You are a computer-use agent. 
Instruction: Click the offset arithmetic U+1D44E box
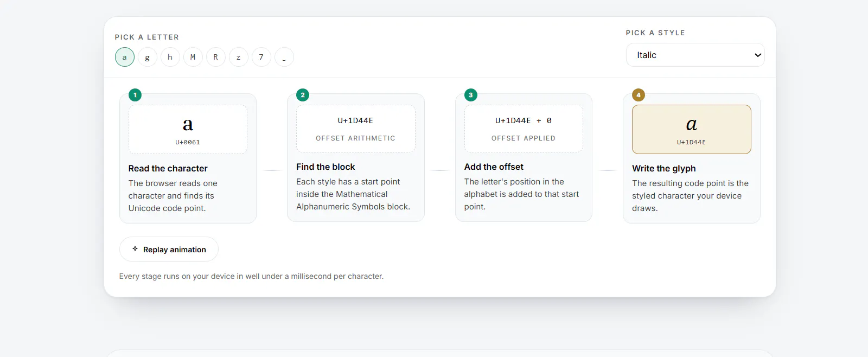(x=356, y=129)
